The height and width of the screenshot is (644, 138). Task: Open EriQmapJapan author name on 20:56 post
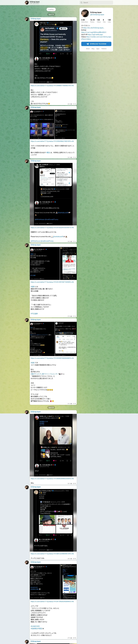click(x=36, y=487)
